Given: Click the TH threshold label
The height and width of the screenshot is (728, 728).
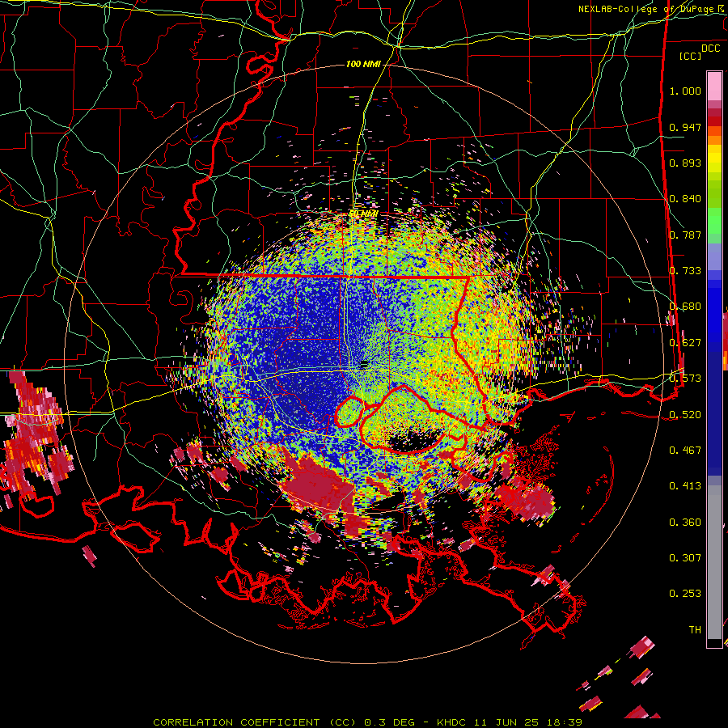Looking at the screenshot, I should click(x=695, y=629).
